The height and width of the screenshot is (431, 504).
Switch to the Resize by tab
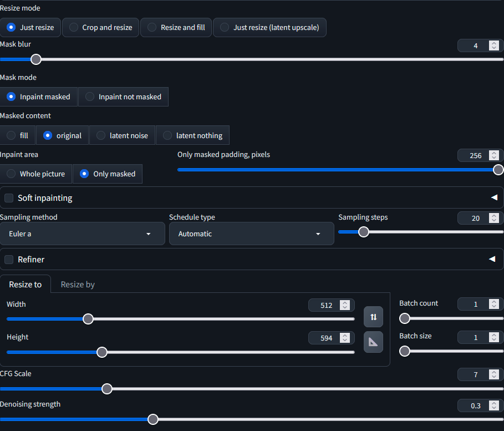(x=78, y=285)
